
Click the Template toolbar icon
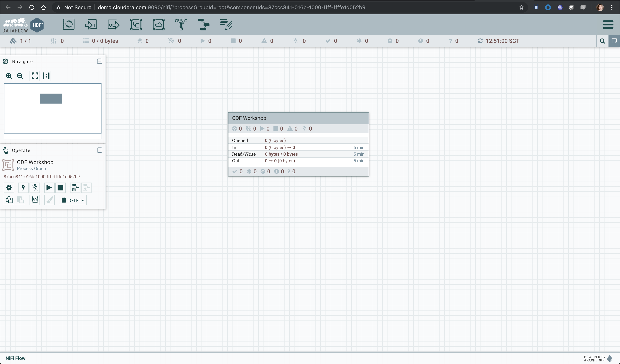[x=204, y=24]
